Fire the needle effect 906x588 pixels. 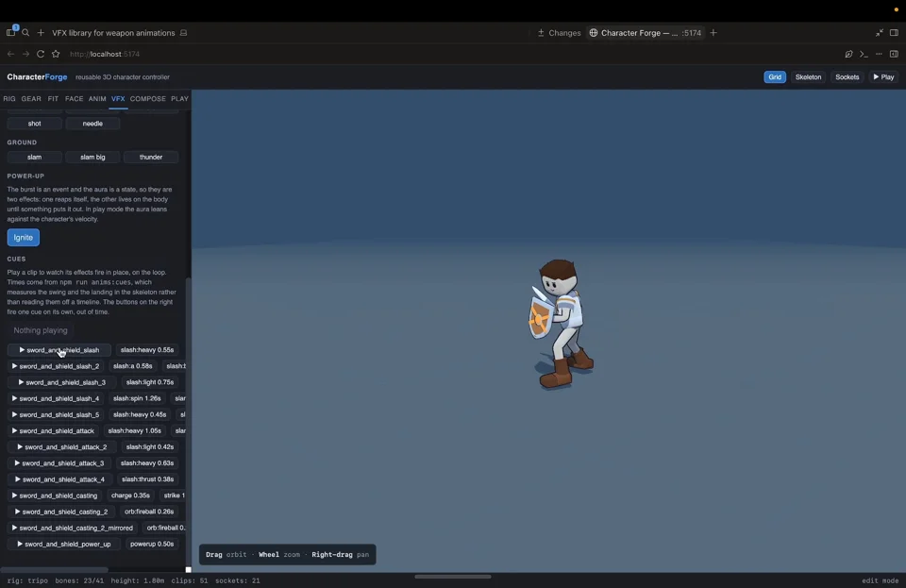92,124
